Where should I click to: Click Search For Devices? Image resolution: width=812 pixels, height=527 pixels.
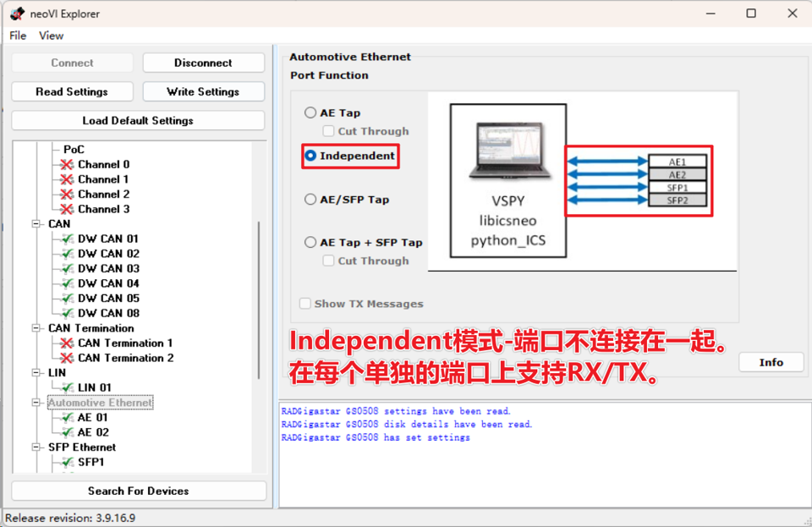139,491
